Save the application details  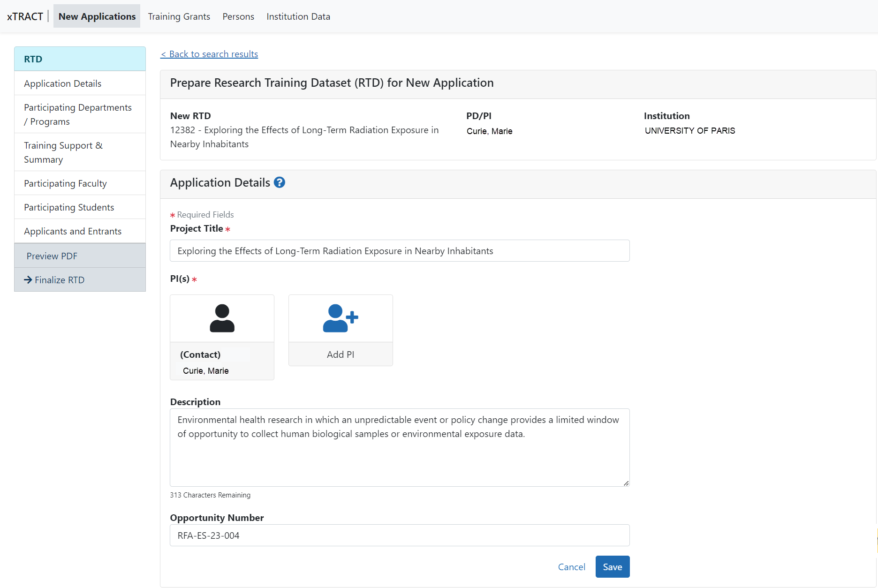point(612,566)
